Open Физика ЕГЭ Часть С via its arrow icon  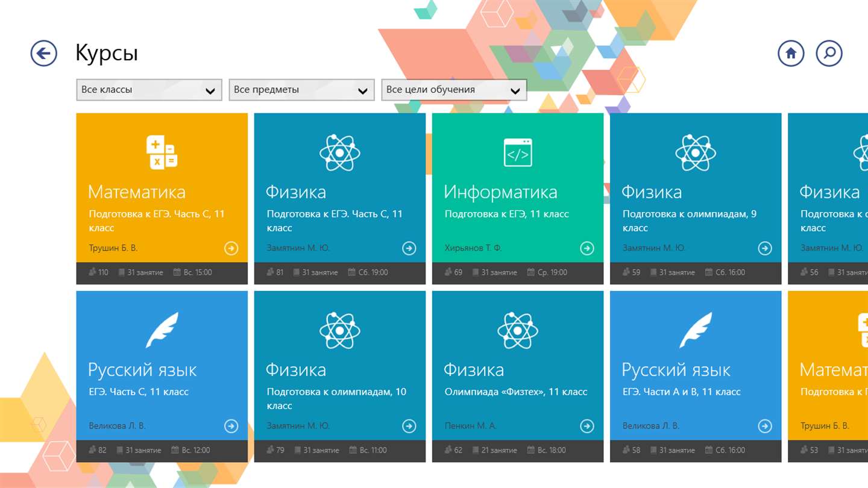[x=409, y=248]
